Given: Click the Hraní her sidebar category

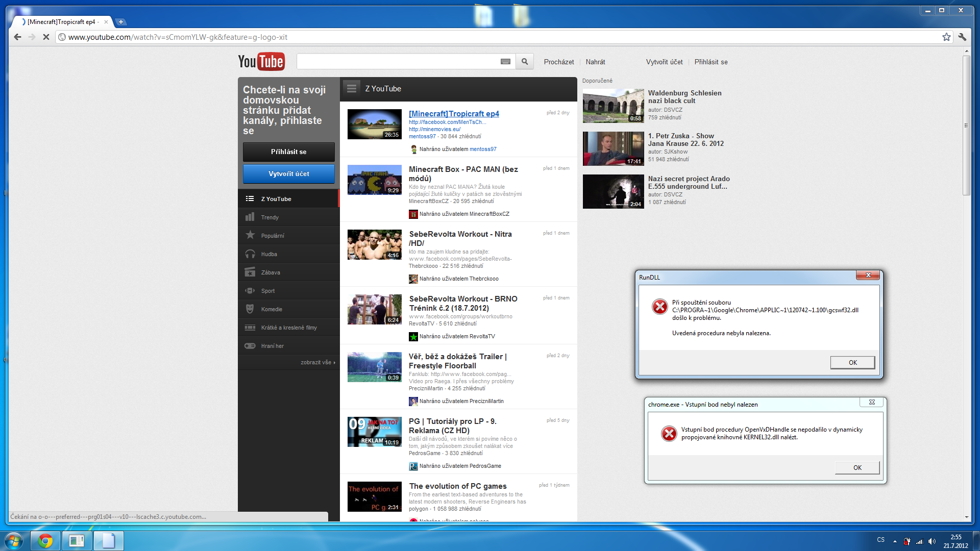Looking at the screenshot, I should (x=272, y=346).
